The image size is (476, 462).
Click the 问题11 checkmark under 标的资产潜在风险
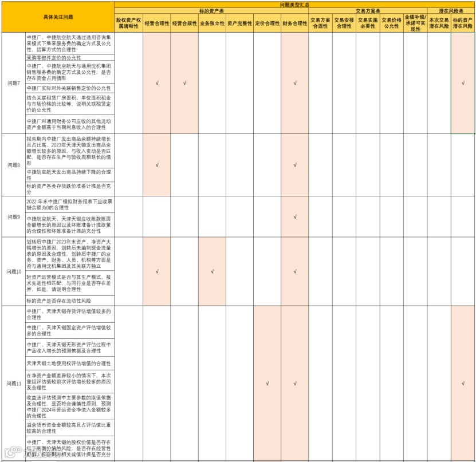[463, 384]
